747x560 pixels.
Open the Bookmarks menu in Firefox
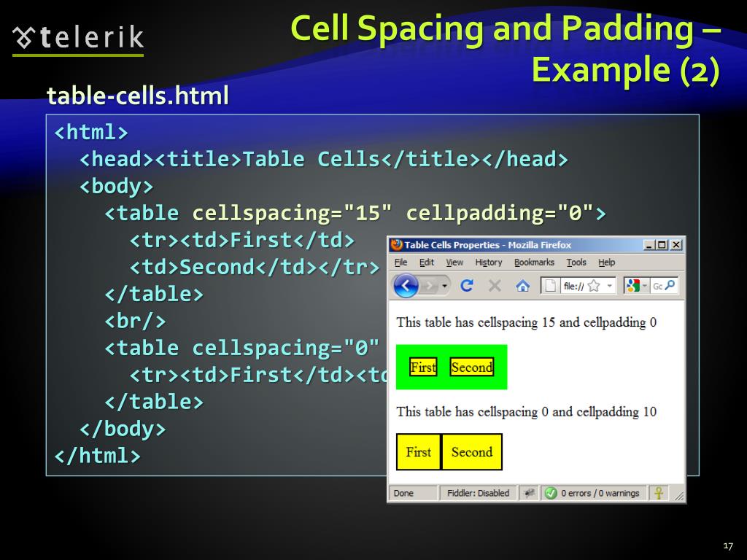point(534,262)
